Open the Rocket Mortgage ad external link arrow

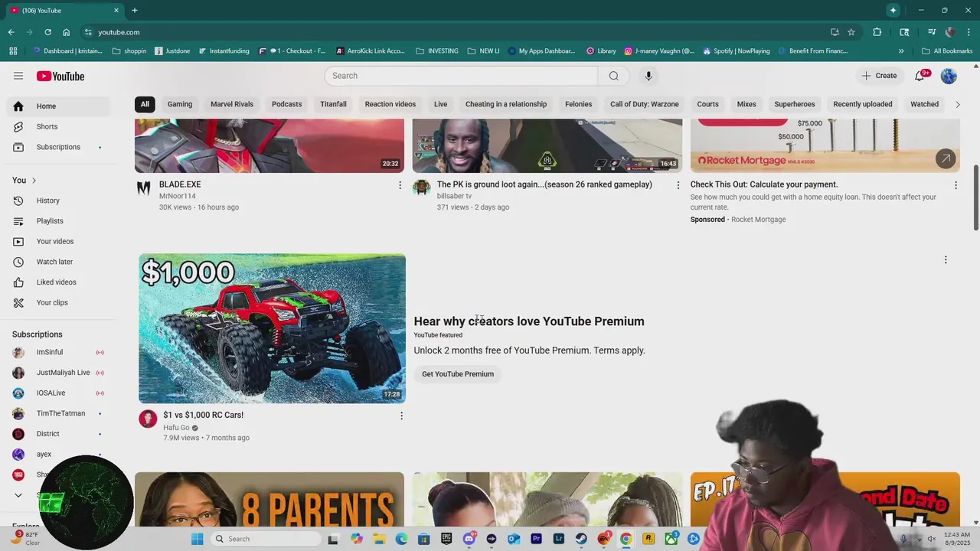coord(946,158)
